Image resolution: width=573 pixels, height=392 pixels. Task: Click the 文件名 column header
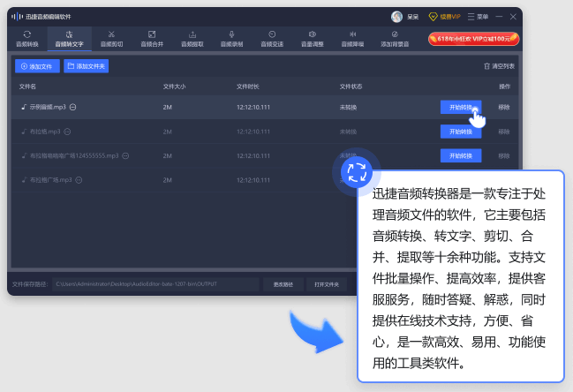click(27, 87)
